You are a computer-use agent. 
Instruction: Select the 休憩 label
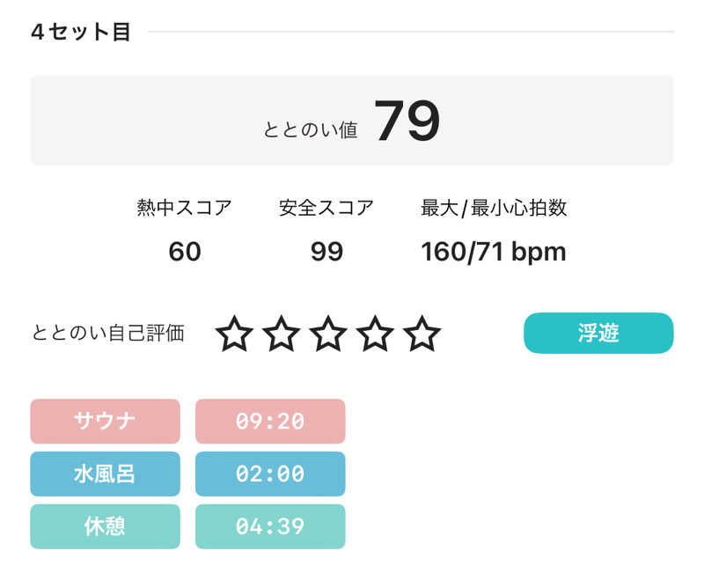click(105, 526)
